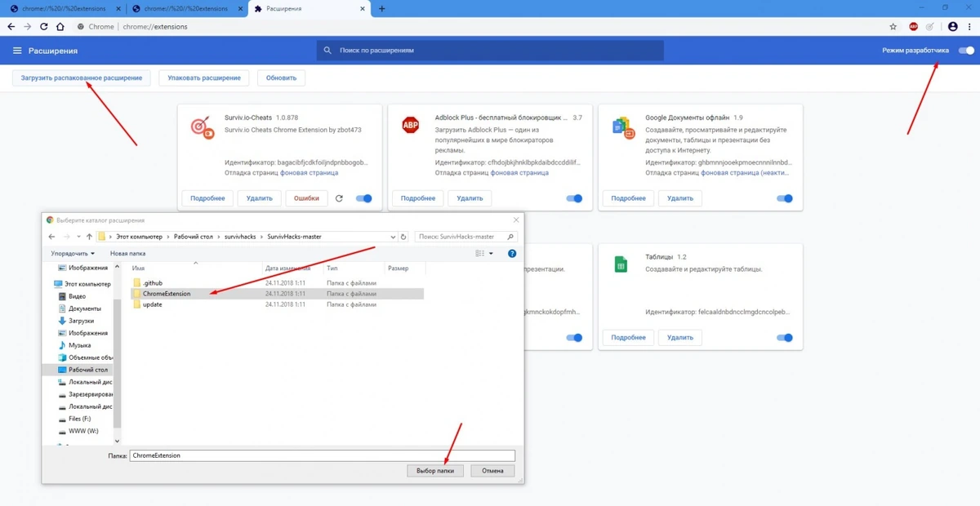
Task: Click the Adblock Plus card ABP logo
Action: [410, 126]
